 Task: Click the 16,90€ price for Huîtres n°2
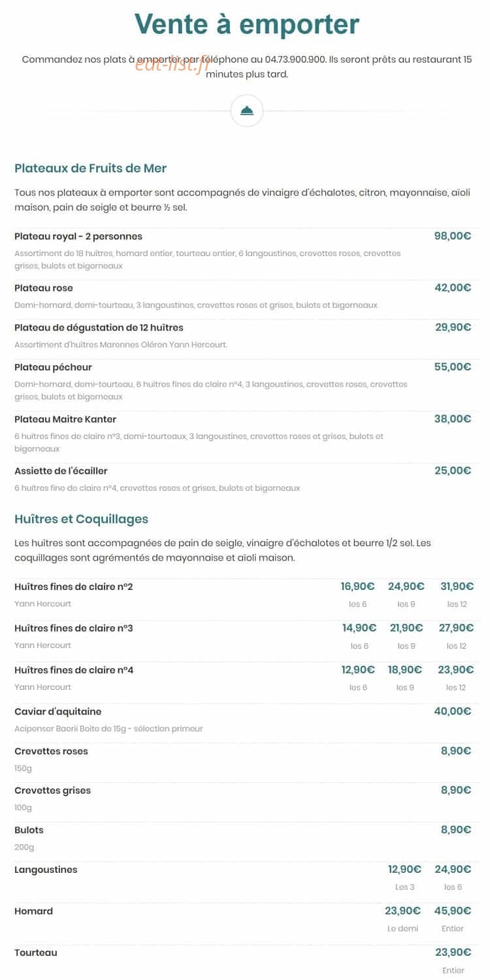(358, 587)
